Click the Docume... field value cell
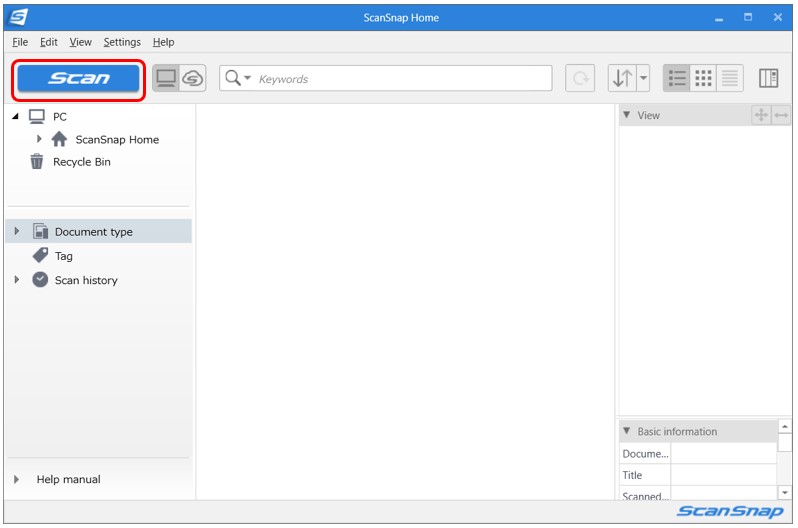Image resolution: width=798 pixels, height=528 pixels. [x=723, y=453]
